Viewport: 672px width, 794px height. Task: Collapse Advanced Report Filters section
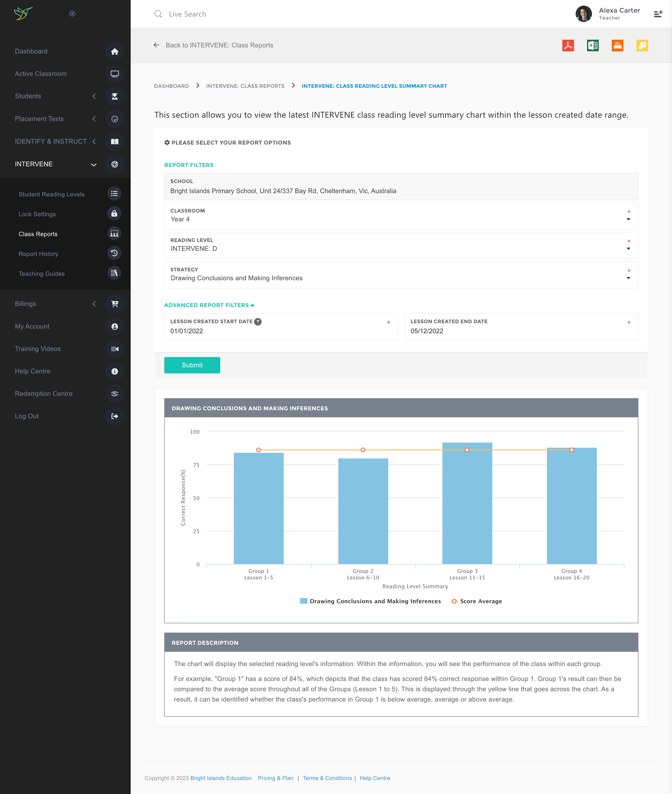click(209, 305)
